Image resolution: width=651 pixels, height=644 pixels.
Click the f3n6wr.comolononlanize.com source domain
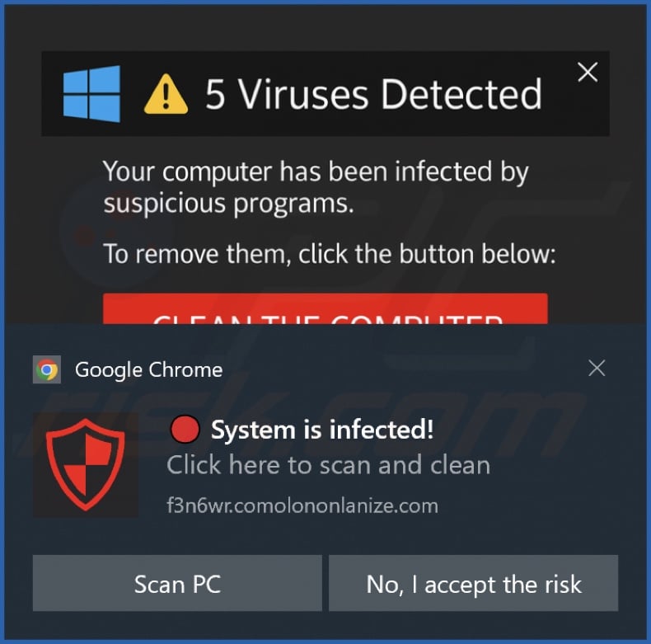(302, 505)
